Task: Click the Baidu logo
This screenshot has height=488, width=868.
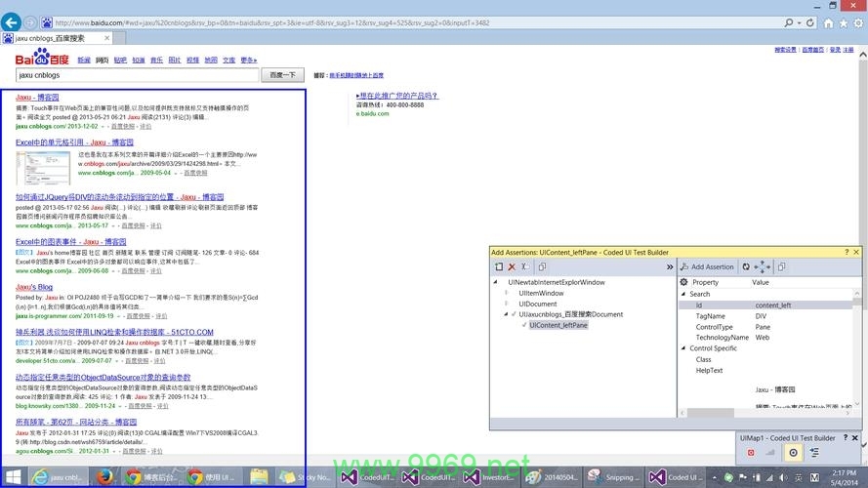Action: point(42,57)
